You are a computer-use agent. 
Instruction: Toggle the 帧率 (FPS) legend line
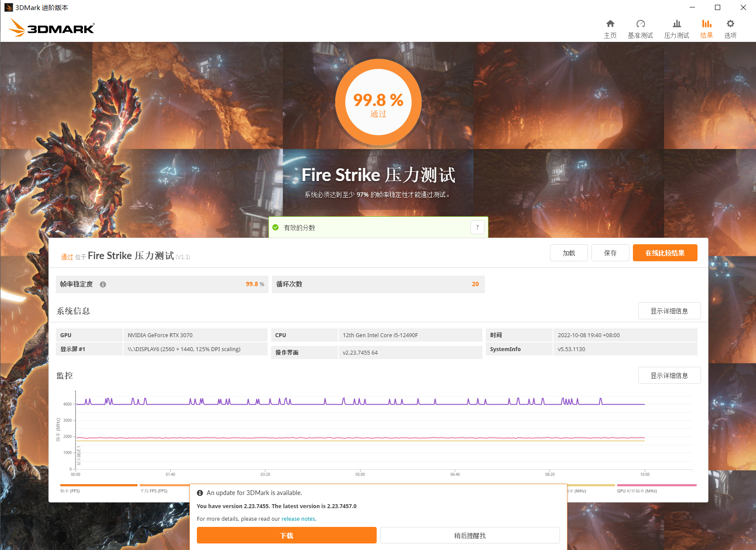[99, 488]
